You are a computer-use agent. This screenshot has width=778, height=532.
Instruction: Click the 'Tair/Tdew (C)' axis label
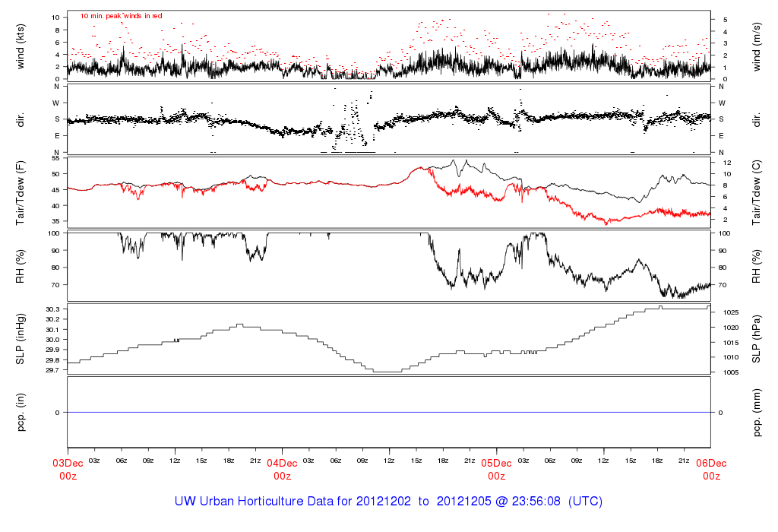756,192
